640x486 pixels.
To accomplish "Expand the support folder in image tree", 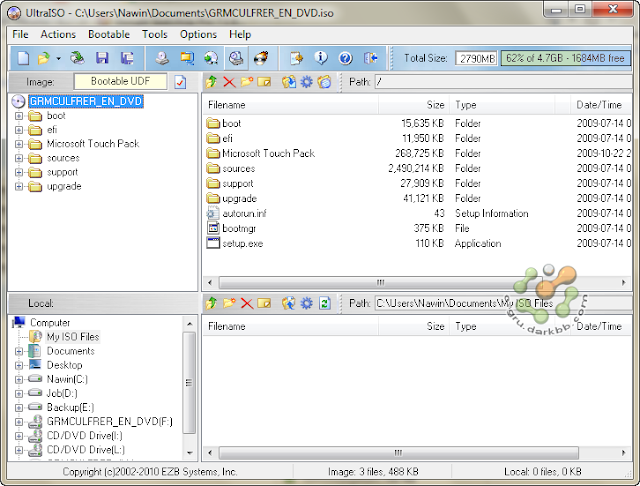I will [x=19, y=173].
